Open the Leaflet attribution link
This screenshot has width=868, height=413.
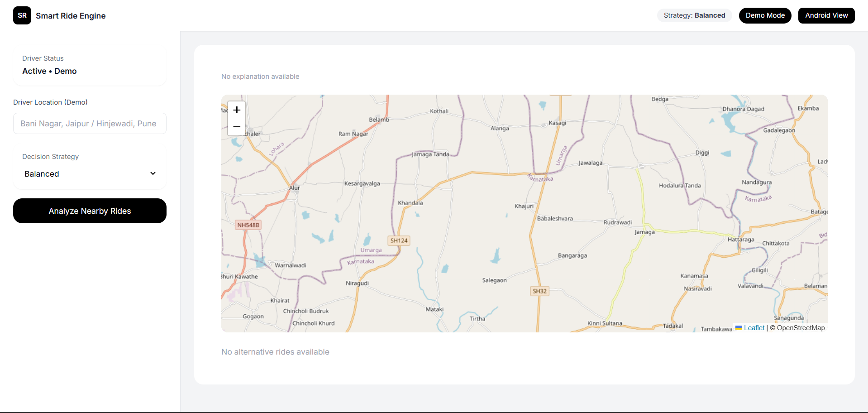click(754, 328)
